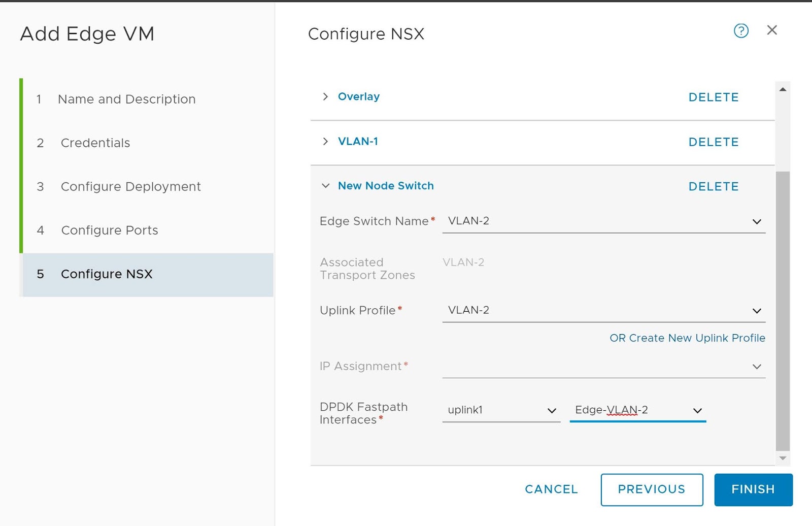Expand the VLAN-1 switch section
Image resolution: width=812 pixels, height=526 pixels.
pyautogui.click(x=326, y=141)
